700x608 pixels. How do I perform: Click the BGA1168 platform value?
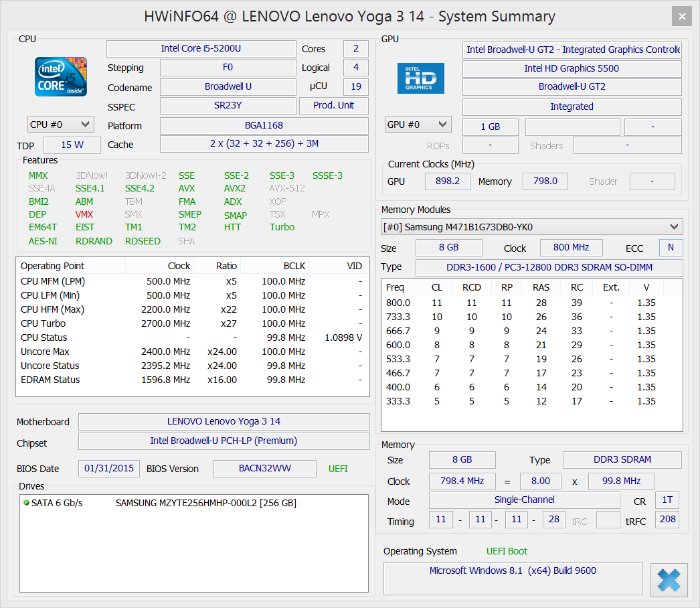(264, 125)
